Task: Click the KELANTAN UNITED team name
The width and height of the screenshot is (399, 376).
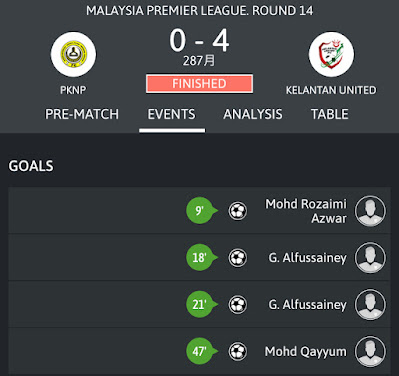Action: [331, 90]
